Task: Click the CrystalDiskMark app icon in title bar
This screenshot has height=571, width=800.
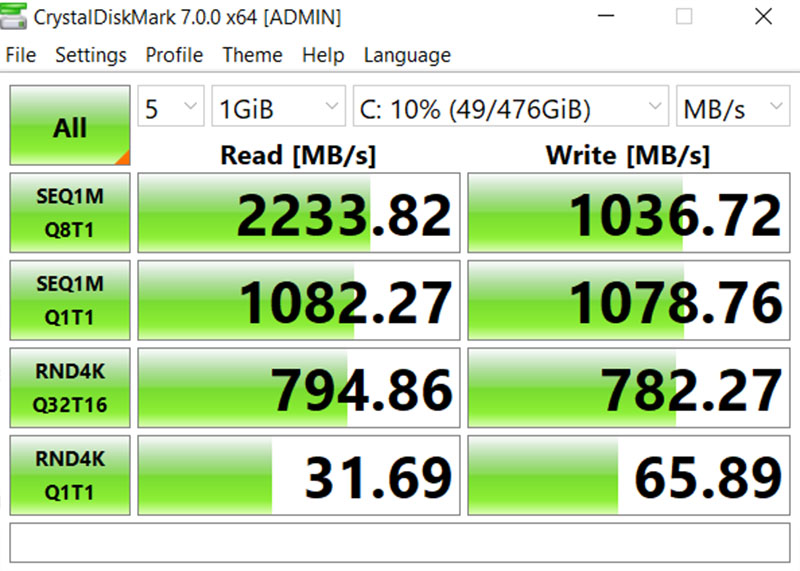Action: (x=13, y=15)
